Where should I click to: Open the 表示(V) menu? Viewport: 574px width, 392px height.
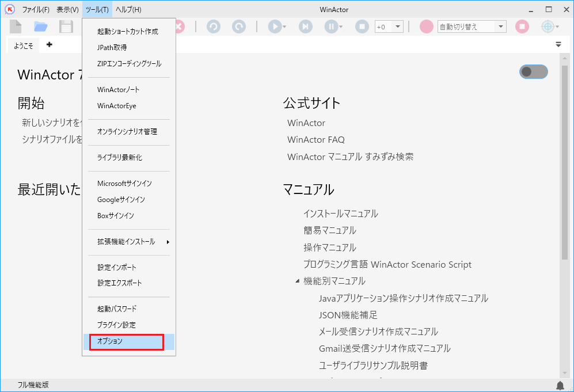pos(67,10)
